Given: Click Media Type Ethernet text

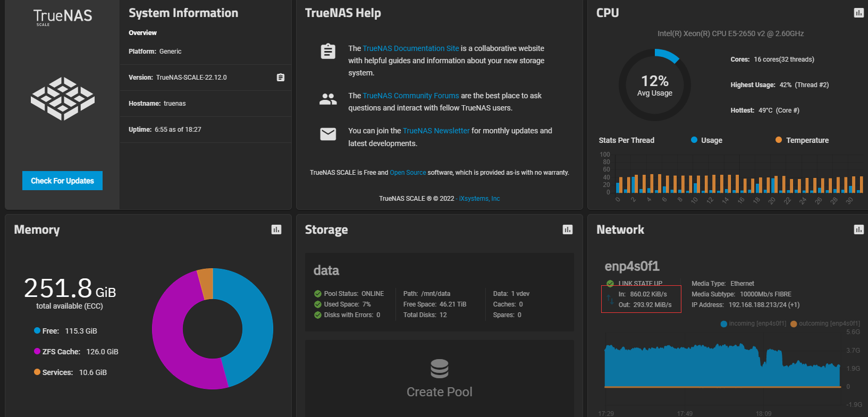Looking at the screenshot, I should 723,284.
